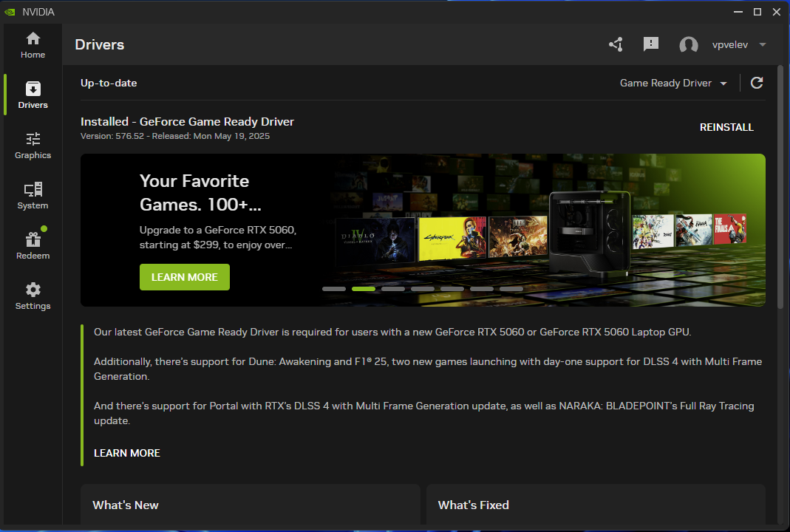Click the What's Fixed card heading
Viewport: 790px width, 532px height.
pyautogui.click(x=474, y=505)
